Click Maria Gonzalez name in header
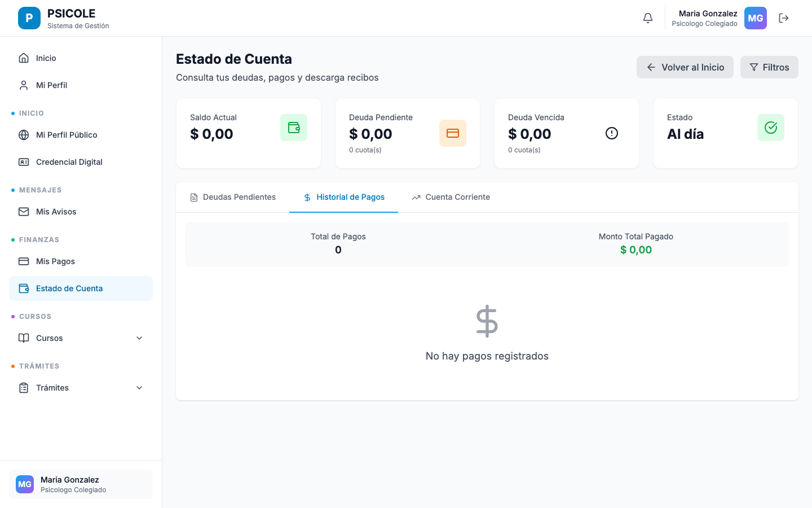 coord(708,14)
